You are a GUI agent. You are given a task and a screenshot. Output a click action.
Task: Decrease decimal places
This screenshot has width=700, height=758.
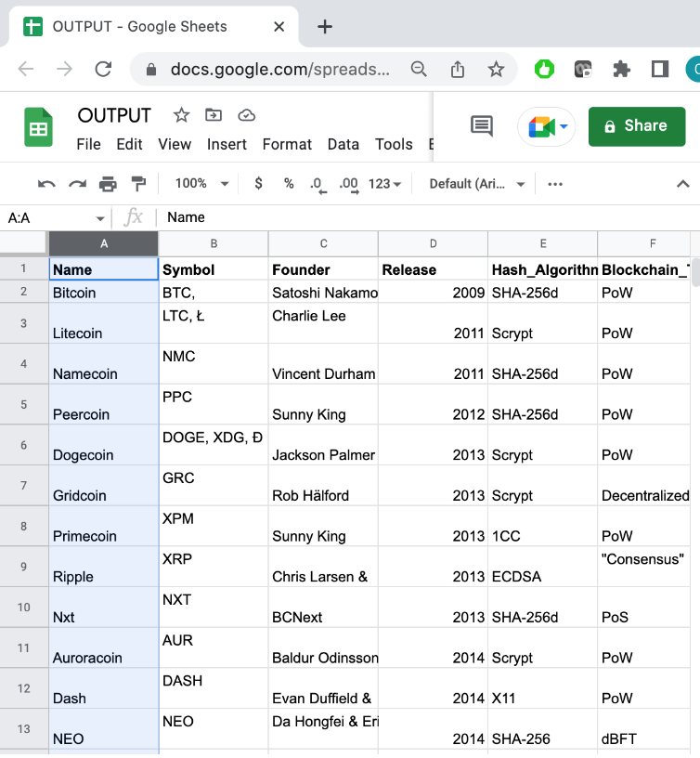(x=318, y=185)
